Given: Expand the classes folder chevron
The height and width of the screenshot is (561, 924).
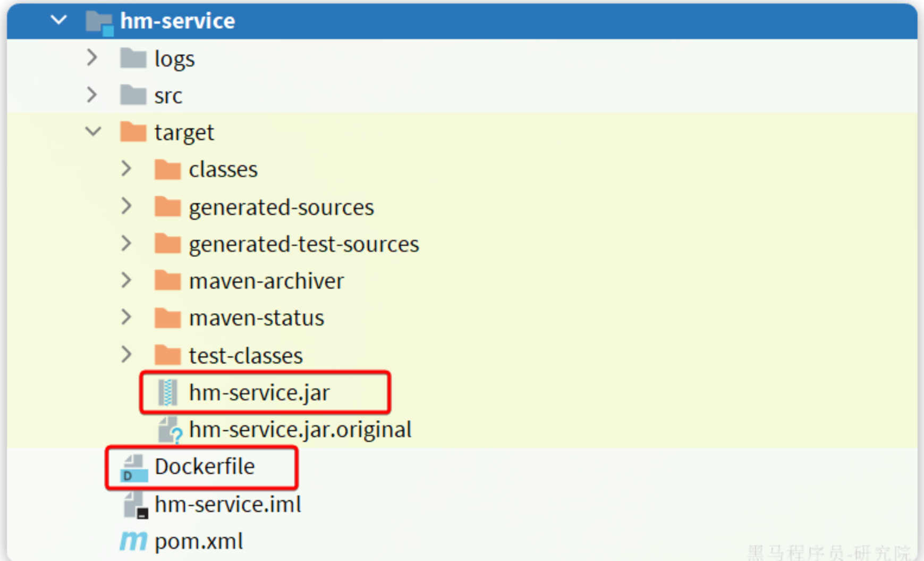Looking at the screenshot, I should [126, 169].
